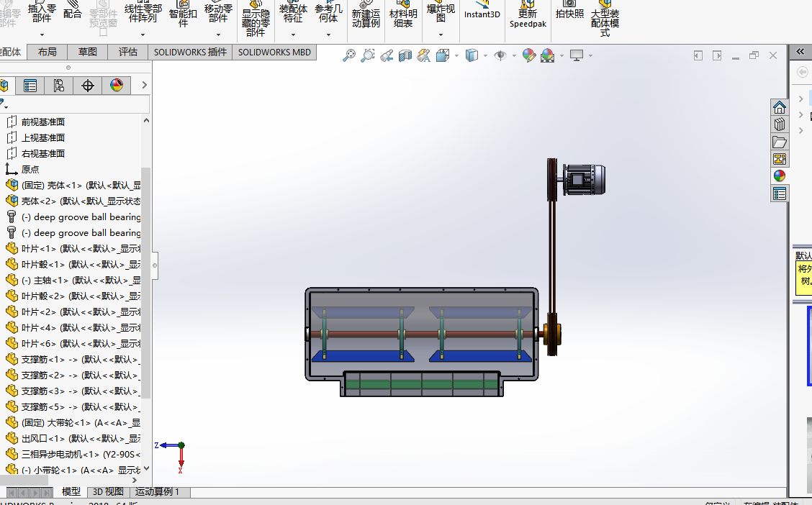Open SOLIDWORKS Resources home icon in task pane
This screenshot has height=505, width=812.
tap(780, 107)
